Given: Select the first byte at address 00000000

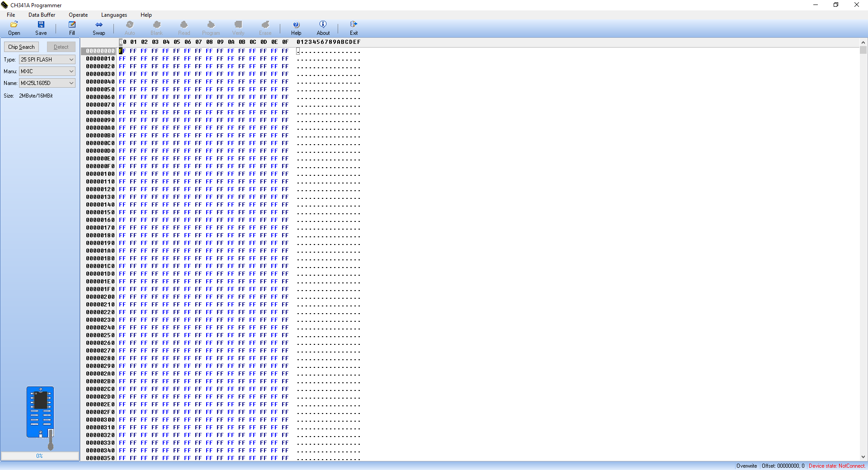Looking at the screenshot, I should coord(122,51).
